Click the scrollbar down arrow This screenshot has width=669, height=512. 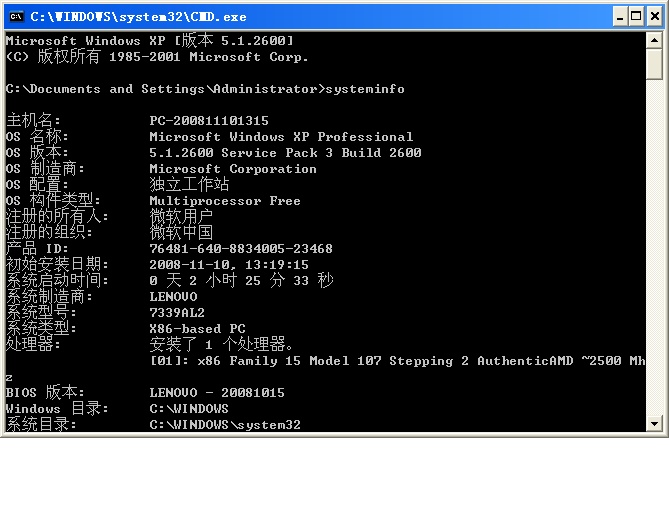pyautogui.click(x=654, y=423)
